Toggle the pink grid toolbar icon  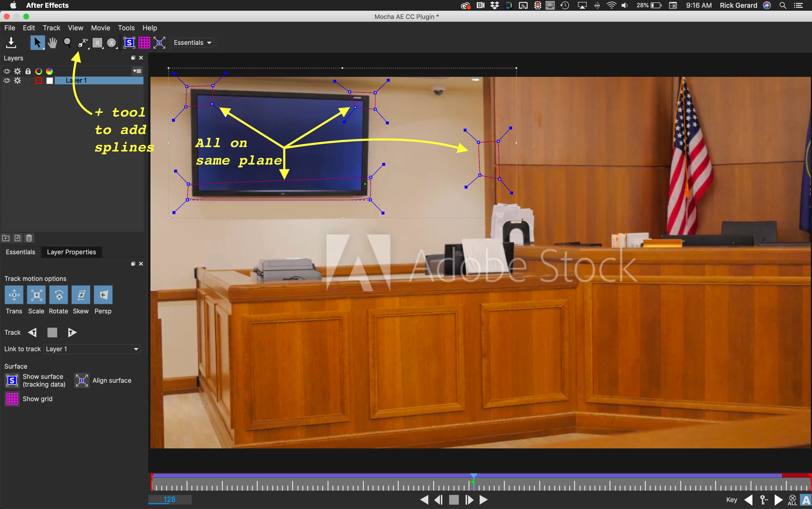144,43
